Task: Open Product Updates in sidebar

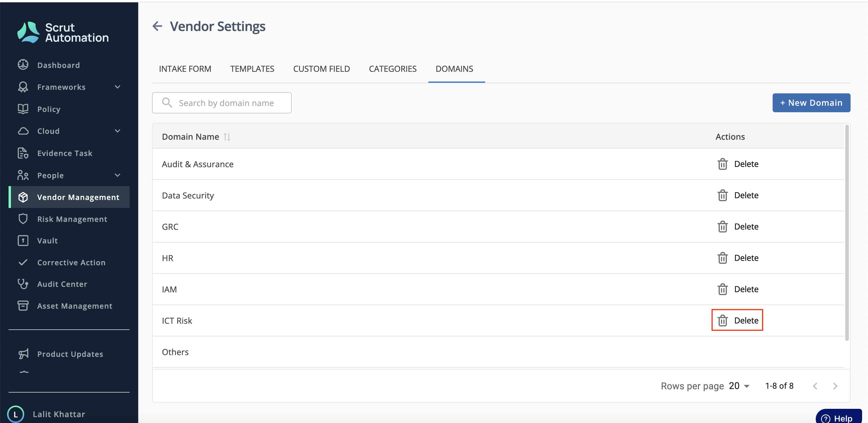Action: click(x=69, y=354)
